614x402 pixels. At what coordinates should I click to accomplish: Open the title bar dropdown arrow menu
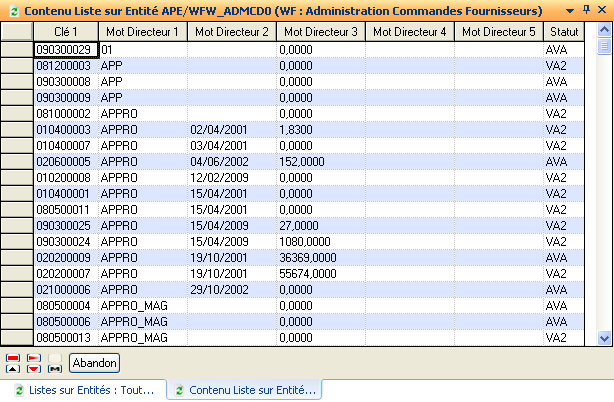pyautogui.click(x=568, y=9)
